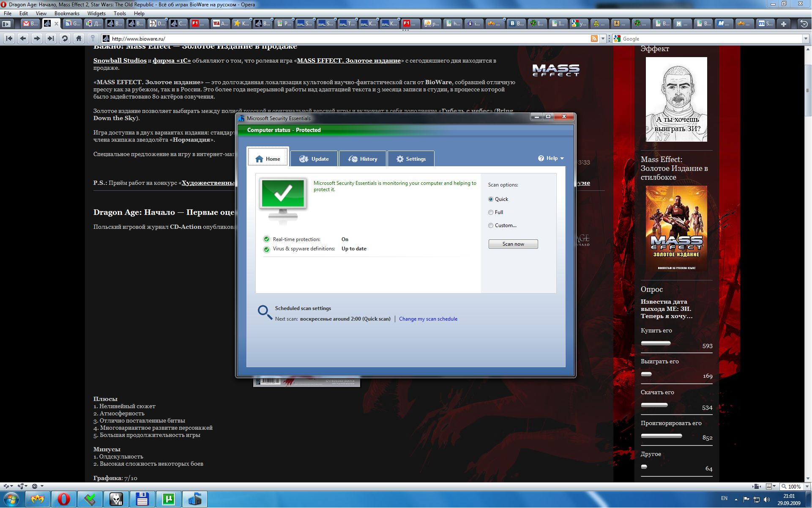The image size is (812, 508).
Task: Click the Wand password key icon
Action: [93, 38]
